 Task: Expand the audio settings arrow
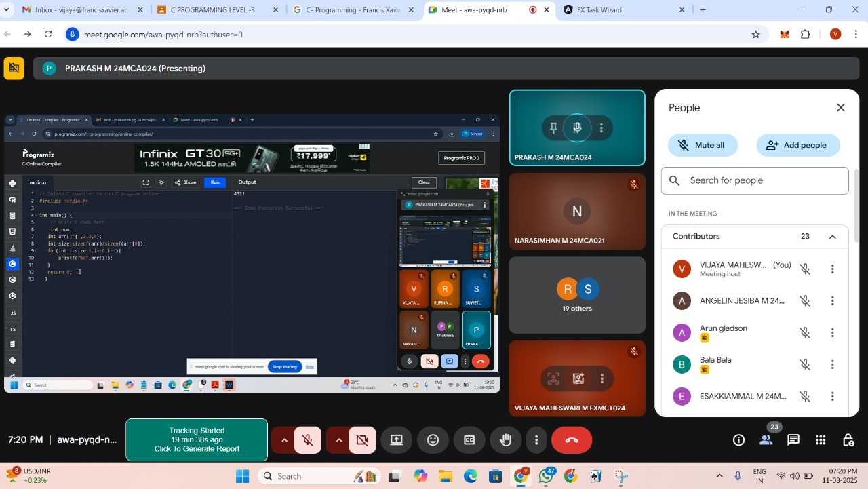[x=284, y=440]
